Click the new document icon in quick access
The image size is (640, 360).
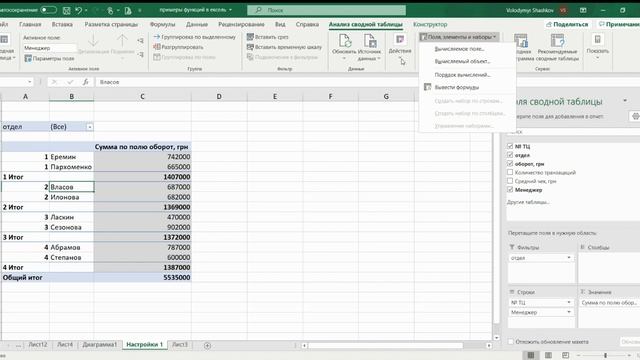coord(128,10)
